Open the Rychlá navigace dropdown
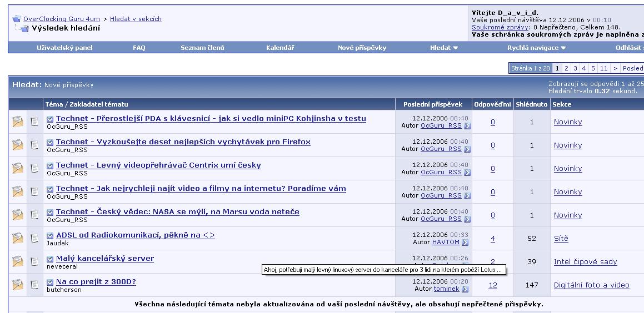The width and height of the screenshot is (644, 313). click(x=536, y=48)
